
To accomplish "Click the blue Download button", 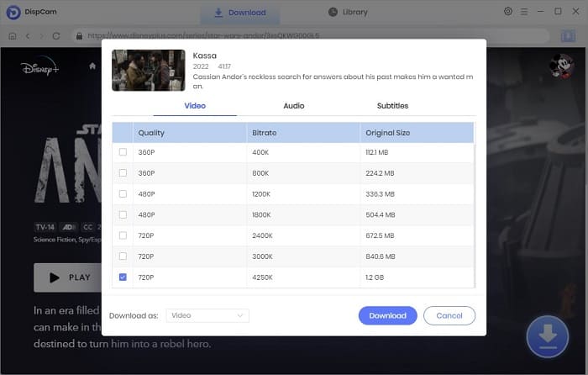I will coord(388,315).
